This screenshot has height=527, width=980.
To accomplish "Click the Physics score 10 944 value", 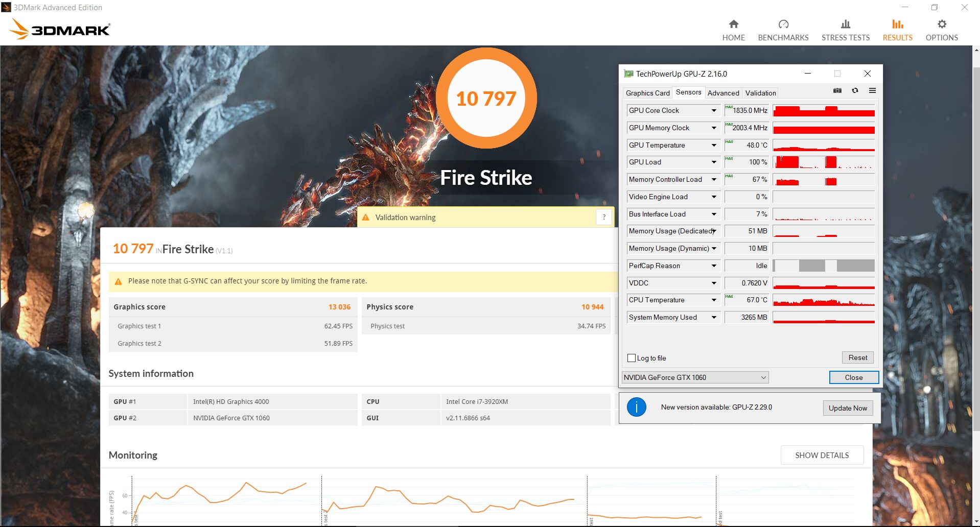I will click(592, 307).
